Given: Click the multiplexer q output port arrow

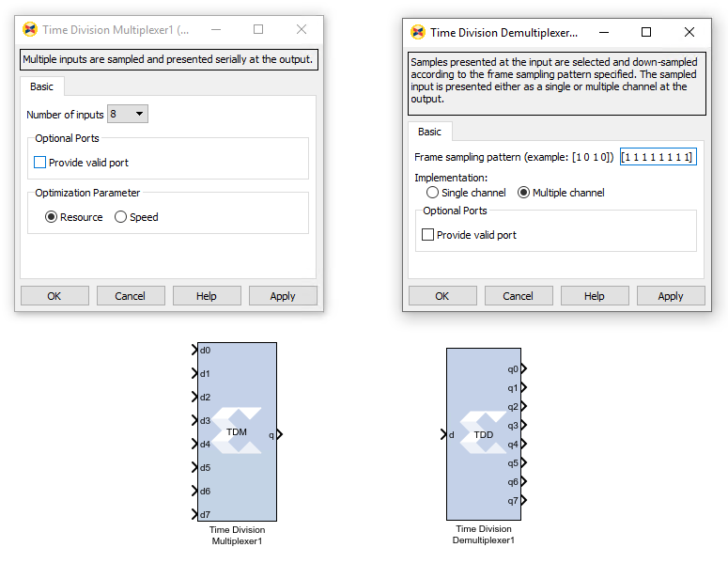Looking at the screenshot, I should tap(279, 434).
